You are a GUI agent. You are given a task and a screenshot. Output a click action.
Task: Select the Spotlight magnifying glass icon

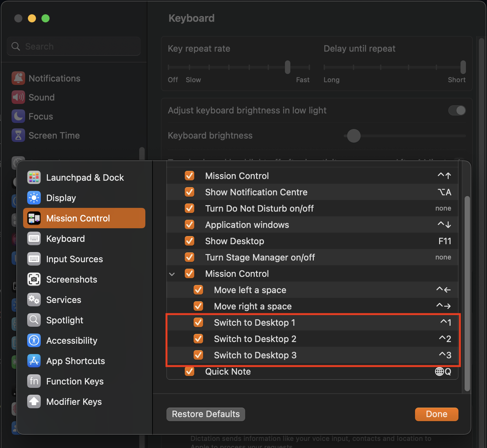34,320
